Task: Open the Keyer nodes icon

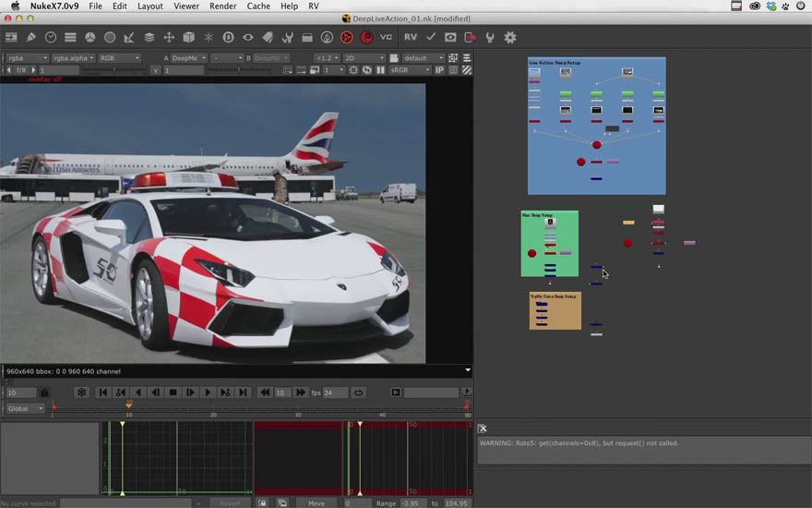Action: point(129,37)
